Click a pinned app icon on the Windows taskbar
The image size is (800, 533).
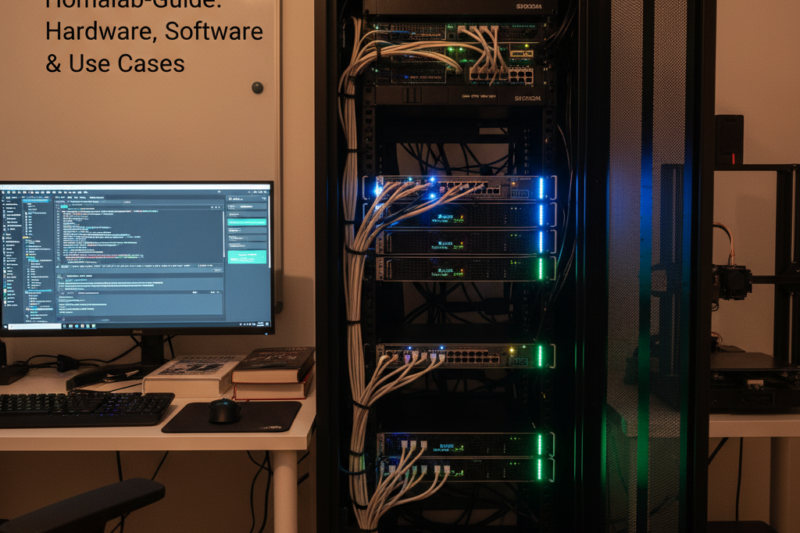(70, 326)
